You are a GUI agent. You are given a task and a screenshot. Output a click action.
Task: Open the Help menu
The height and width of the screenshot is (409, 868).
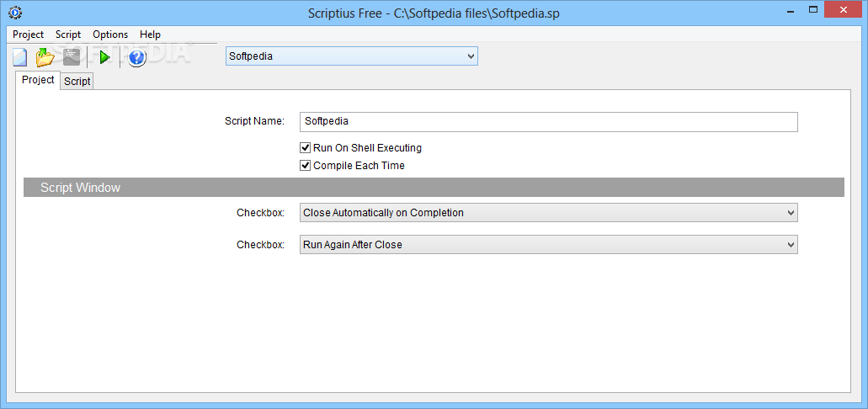[150, 35]
